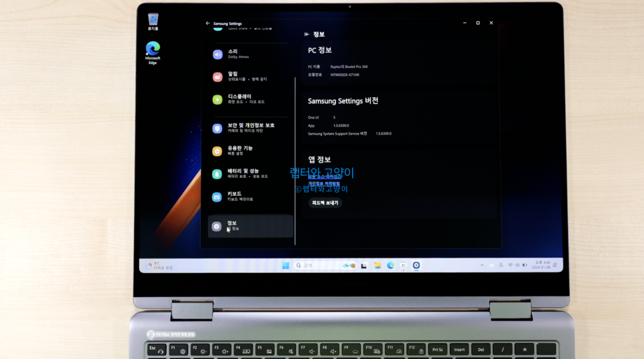Open the 유용한 기능 settings
The height and width of the screenshot is (359, 644).
pyautogui.click(x=250, y=151)
